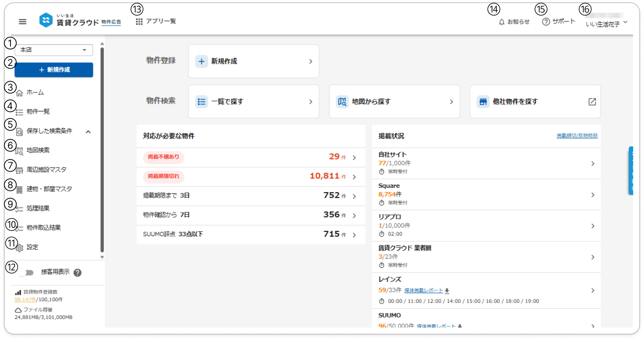Click the list icon on 一覧で探す card
644x340 pixels.
[201, 101]
